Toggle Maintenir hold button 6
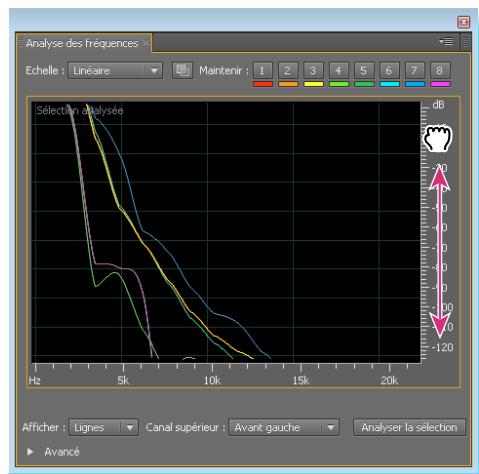Screen dimensions: 479x474 (x=390, y=70)
